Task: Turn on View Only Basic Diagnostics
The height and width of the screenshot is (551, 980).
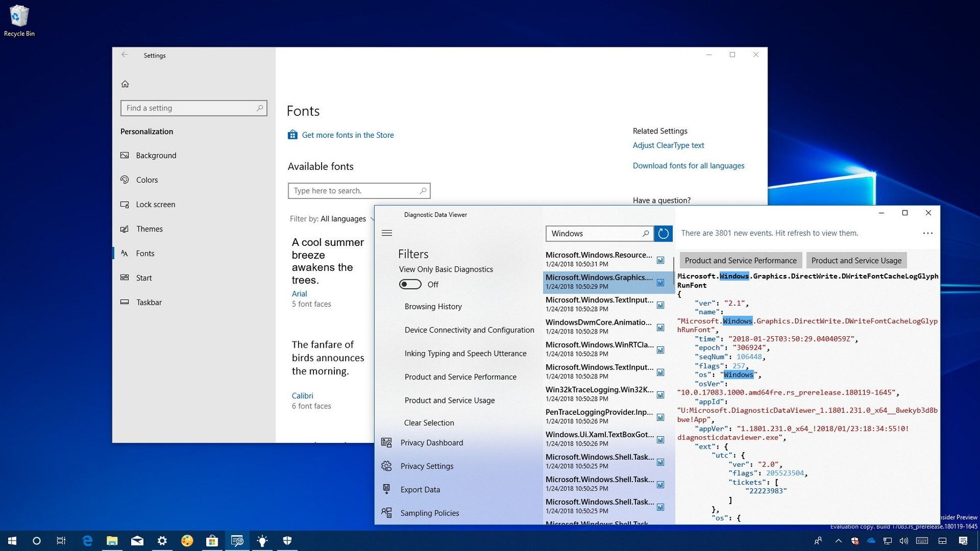Action: 410,284
